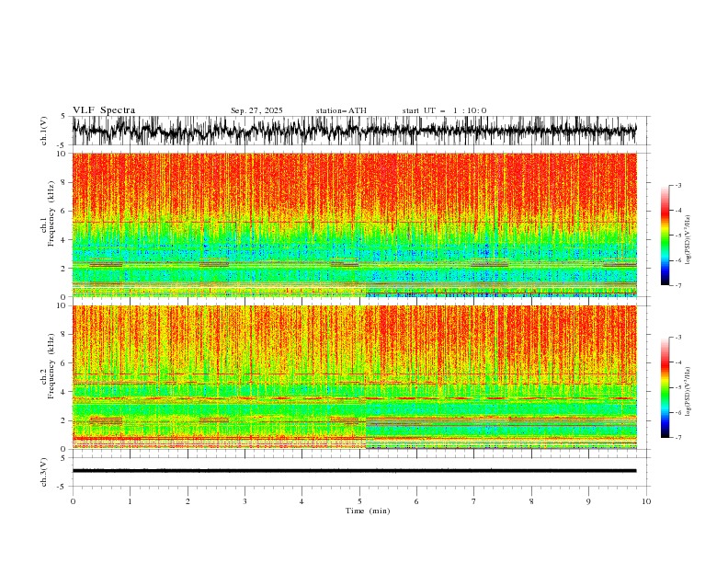Click the "-7" tick on ch.2 colorbar

(x=677, y=438)
